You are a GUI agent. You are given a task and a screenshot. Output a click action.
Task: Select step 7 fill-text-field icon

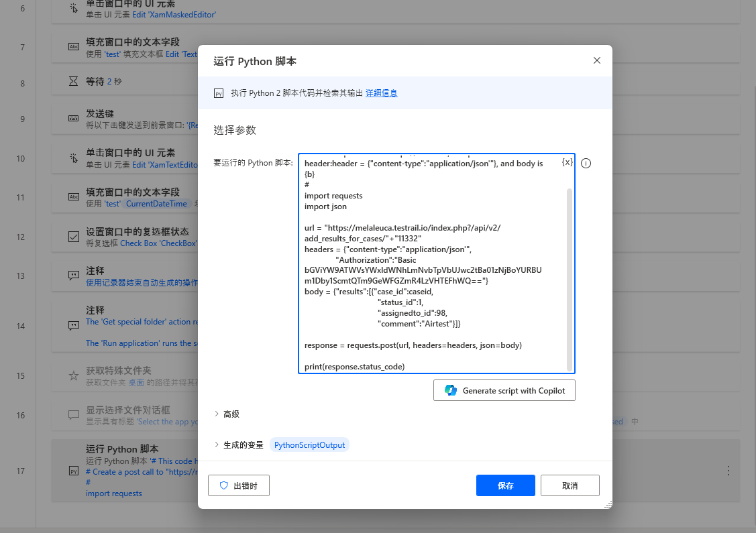point(73,47)
